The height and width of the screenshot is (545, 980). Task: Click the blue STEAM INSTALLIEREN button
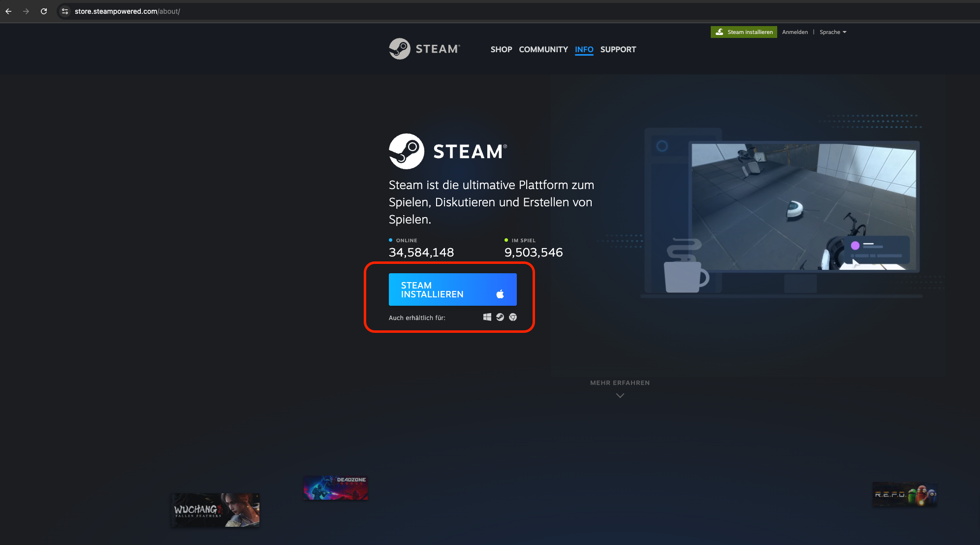pyautogui.click(x=452, y=289)
